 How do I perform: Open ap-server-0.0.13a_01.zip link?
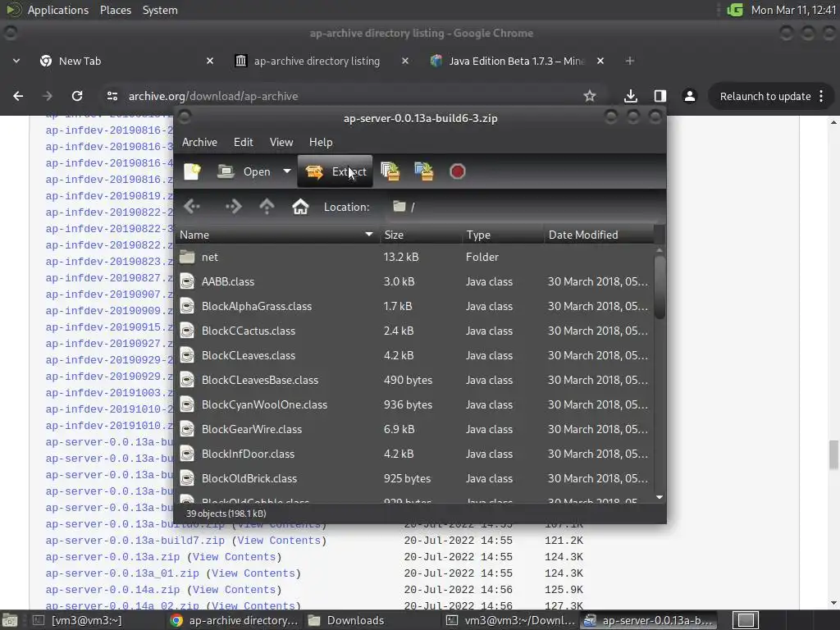point(122,573)
